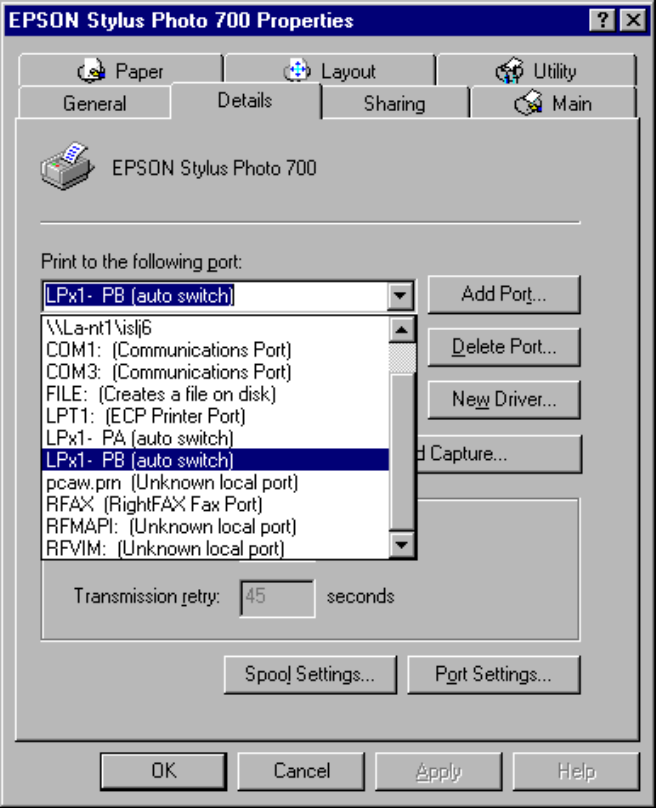Switch to the General tab
The image size is (656, 808).
[94, 103]
